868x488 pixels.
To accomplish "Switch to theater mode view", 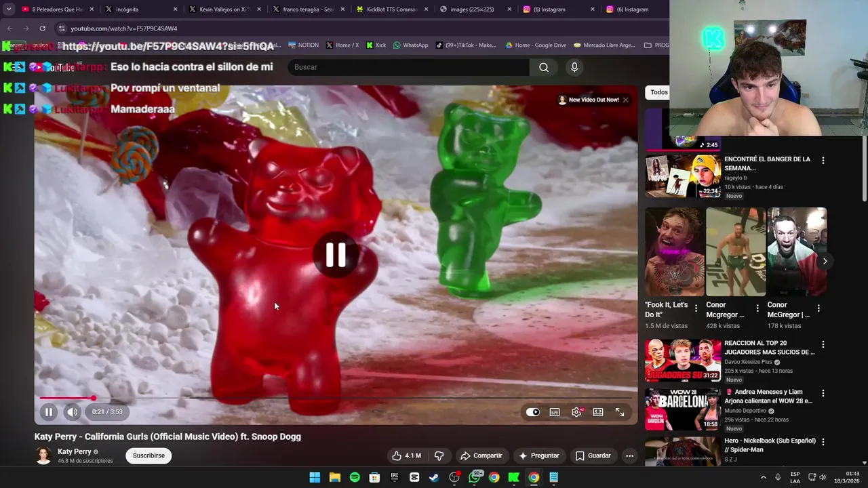I will point(598,412).
